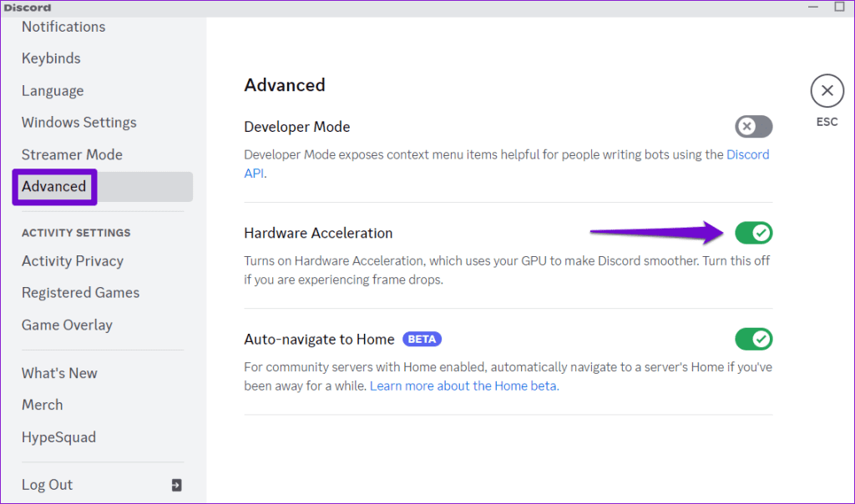Click the BETA badge next to Auto-navigate
Screen dimensions: 855x504
[x=422, y=339]
